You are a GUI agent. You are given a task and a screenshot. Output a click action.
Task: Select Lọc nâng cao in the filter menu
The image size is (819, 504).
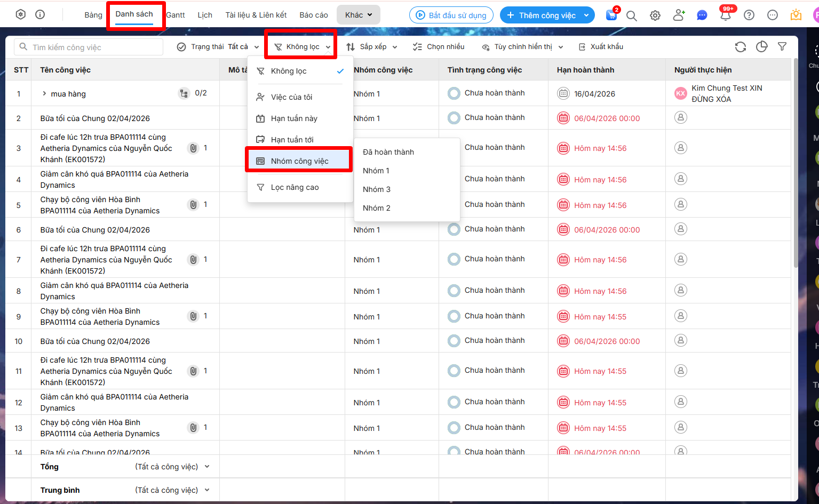(300, 187)
